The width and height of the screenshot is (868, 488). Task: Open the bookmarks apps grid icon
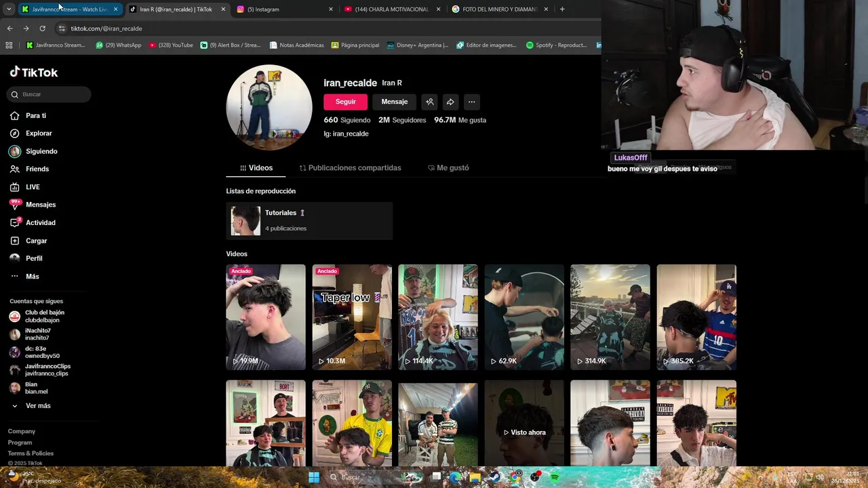pos(9,45)
